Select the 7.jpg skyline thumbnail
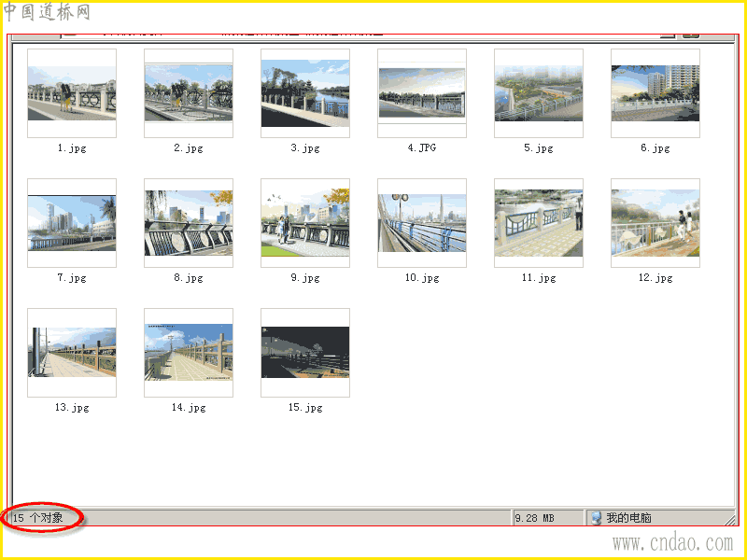The height and width of the screenshot is (560, 747). (x=72, y=223)
